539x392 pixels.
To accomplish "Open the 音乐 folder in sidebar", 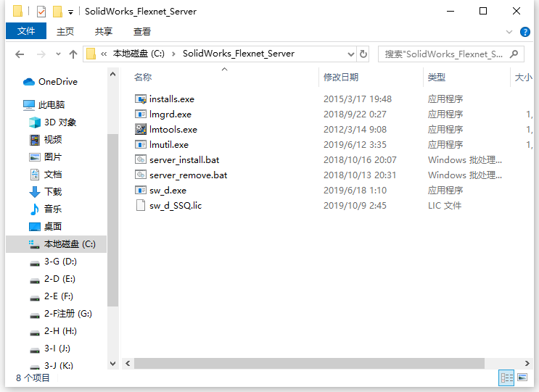I will (x=46, y=209).
